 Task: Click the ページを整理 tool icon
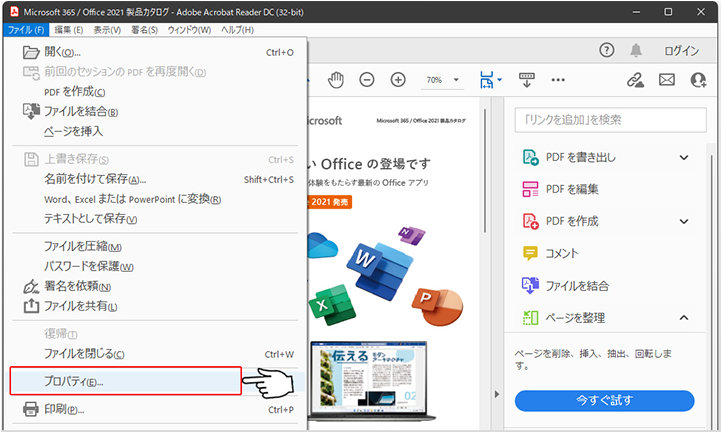[530, 317]
